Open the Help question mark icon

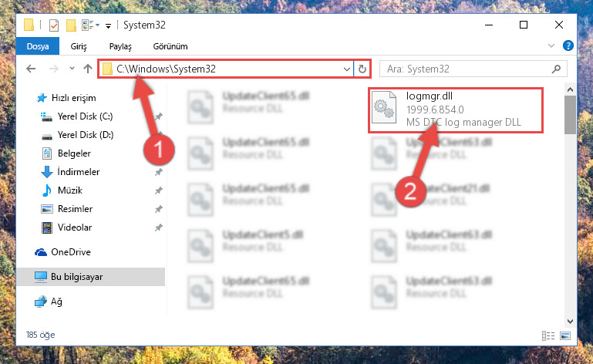click(568, 45)
